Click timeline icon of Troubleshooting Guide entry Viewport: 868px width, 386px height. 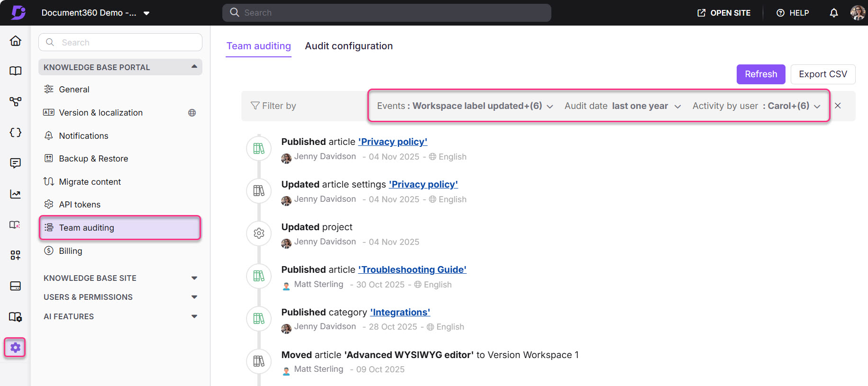pos(259,276)
